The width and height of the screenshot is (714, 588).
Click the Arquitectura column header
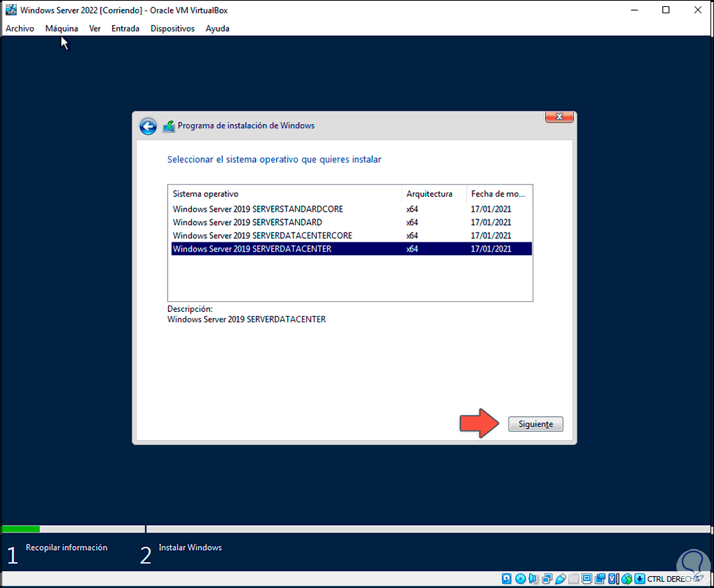click(x=434, y=194)
